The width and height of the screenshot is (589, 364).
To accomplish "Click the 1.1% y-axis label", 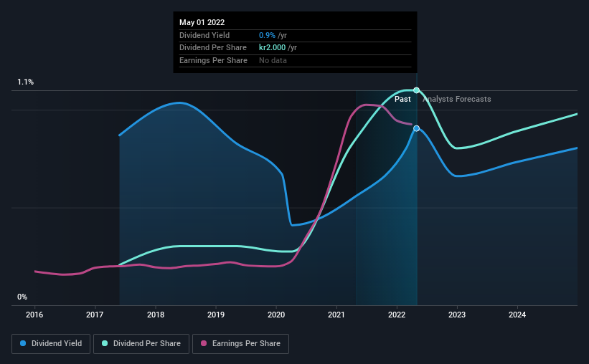I will point(26,82).
